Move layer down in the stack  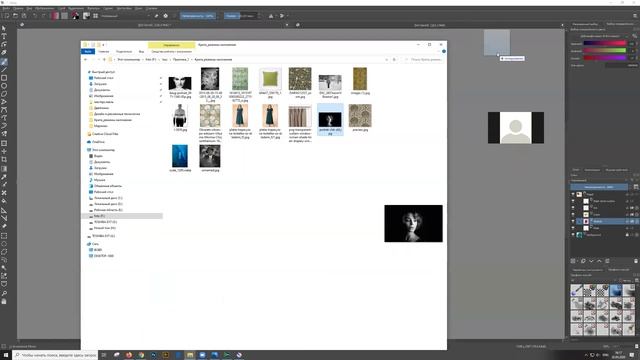pos(591,261)
